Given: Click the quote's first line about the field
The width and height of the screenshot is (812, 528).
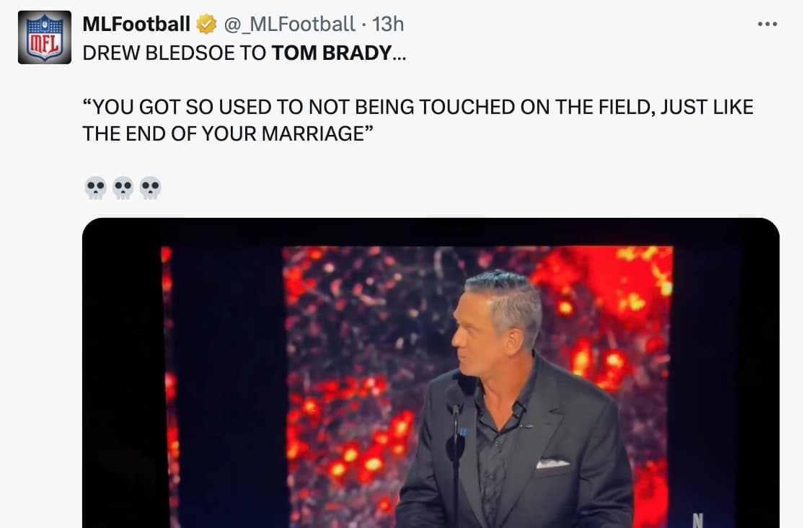Looking at the screenshot, I should [x=418, y=107].
